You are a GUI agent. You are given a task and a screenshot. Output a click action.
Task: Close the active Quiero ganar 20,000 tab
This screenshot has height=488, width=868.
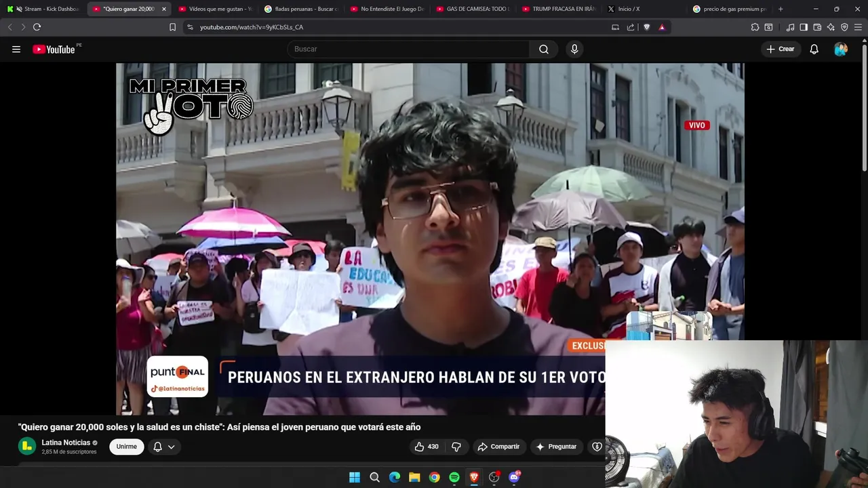(x=163, y=9)
